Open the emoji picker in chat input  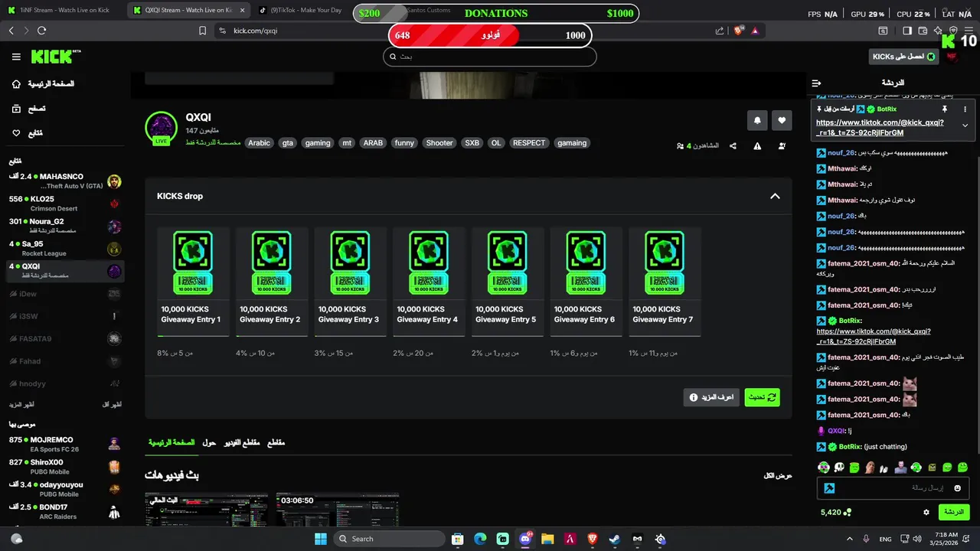(957, 488)
